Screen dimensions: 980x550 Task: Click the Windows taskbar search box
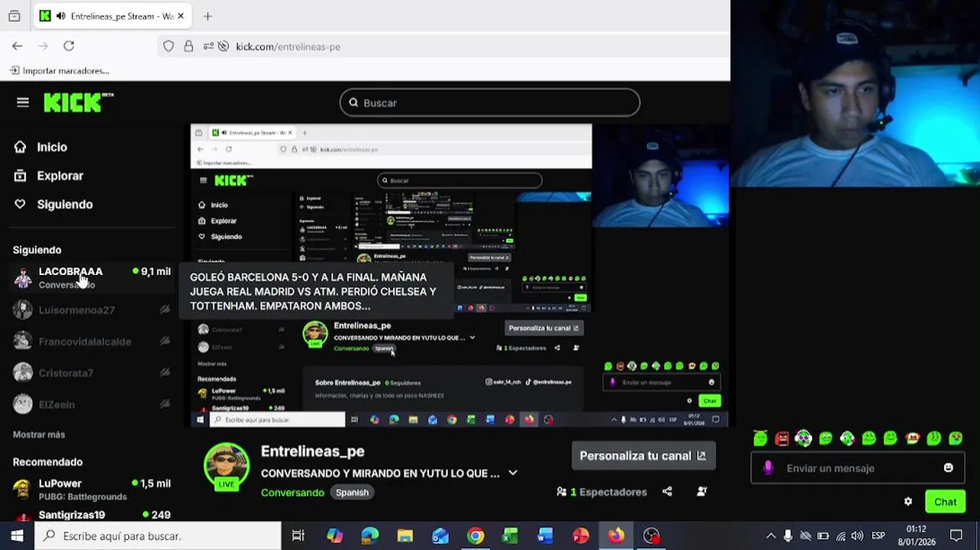[158, 535]
